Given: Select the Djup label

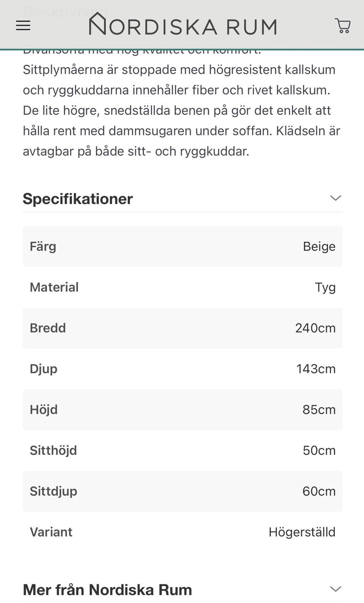Looking at the screenshot, I should [44, 369].
